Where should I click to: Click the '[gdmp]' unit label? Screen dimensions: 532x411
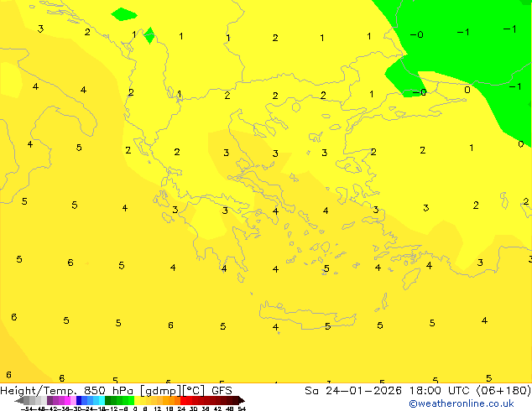pyautogui.click(x=161, y=391)
